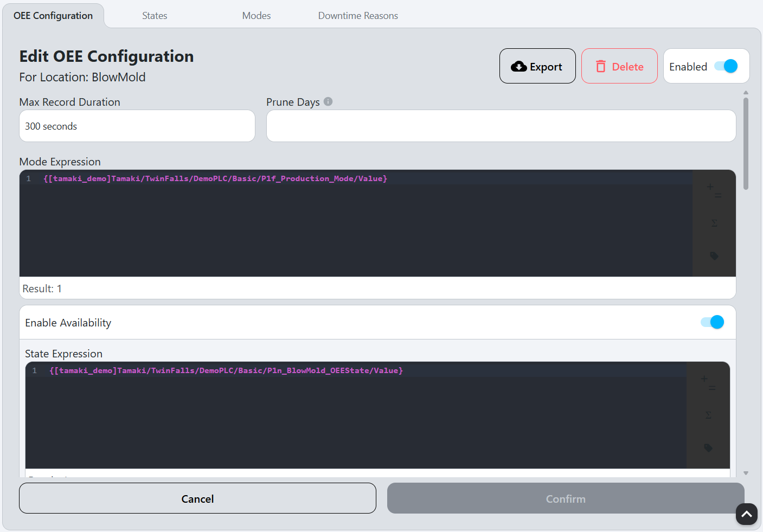Click inside the Mode Expression code editor
763x532 pixels.
(x=356, y=223)
